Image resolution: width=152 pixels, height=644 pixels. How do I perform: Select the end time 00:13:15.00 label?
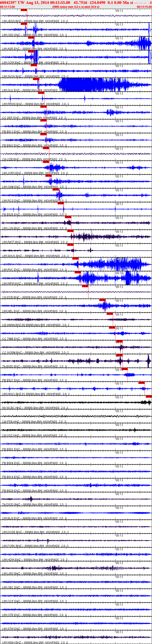(144, 7)
